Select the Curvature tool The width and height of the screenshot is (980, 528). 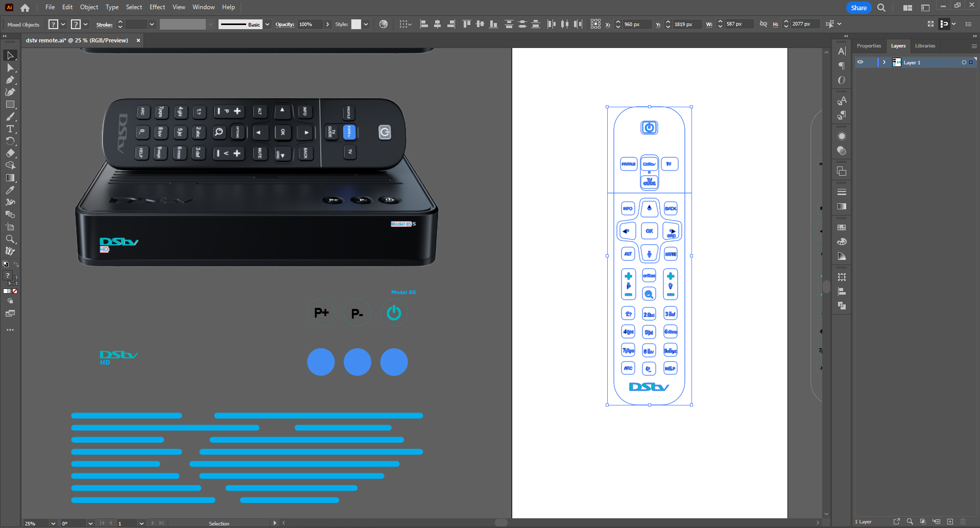[x=10, y=92]
